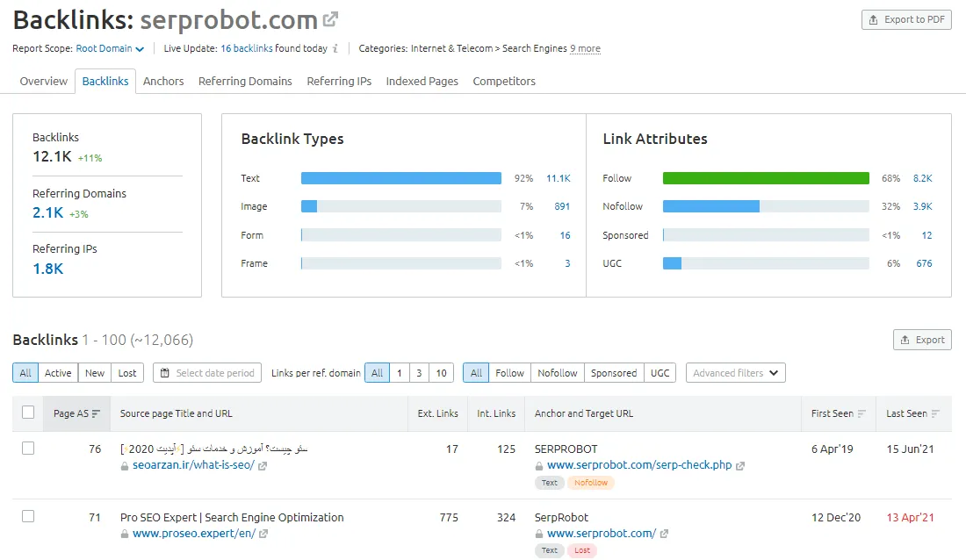966x560 pixels.
Task: Set links per ref. domain to All
Action: [x=377, y=373]
